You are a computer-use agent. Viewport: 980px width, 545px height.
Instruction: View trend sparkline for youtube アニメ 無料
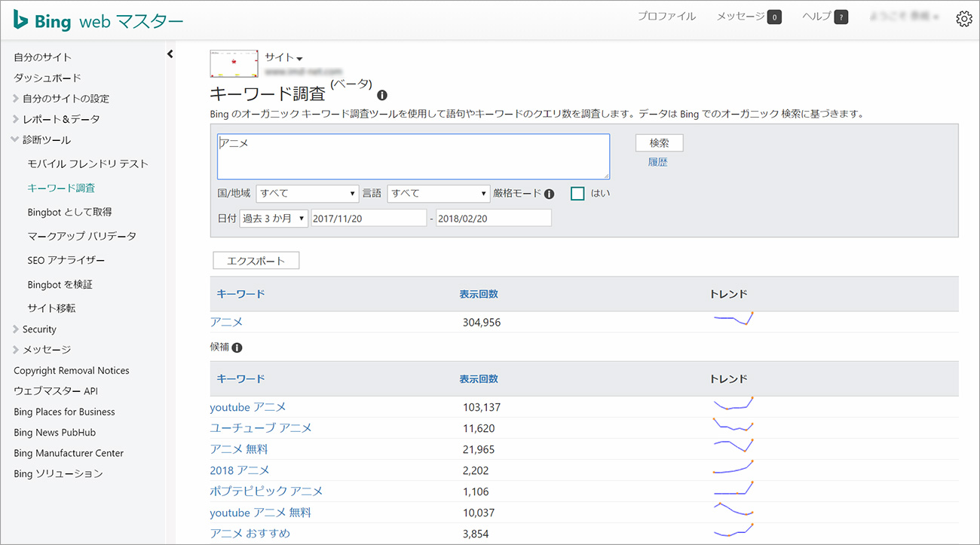[733, 510]
